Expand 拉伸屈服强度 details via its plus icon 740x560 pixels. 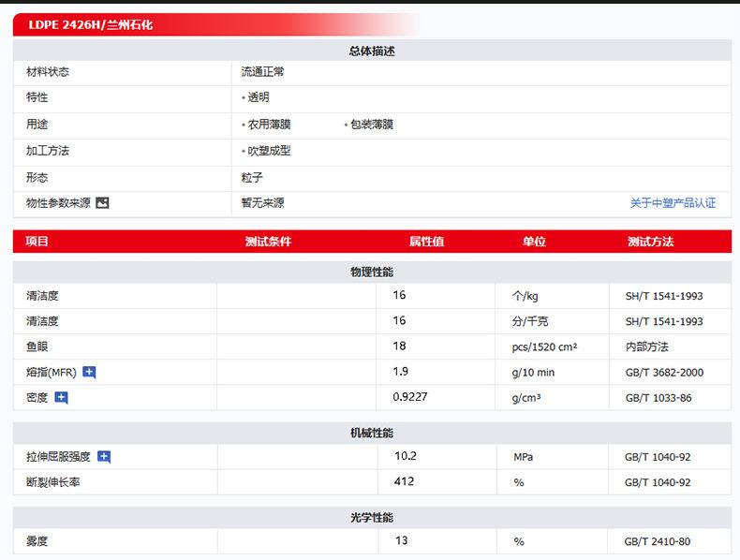pos(104,457)
